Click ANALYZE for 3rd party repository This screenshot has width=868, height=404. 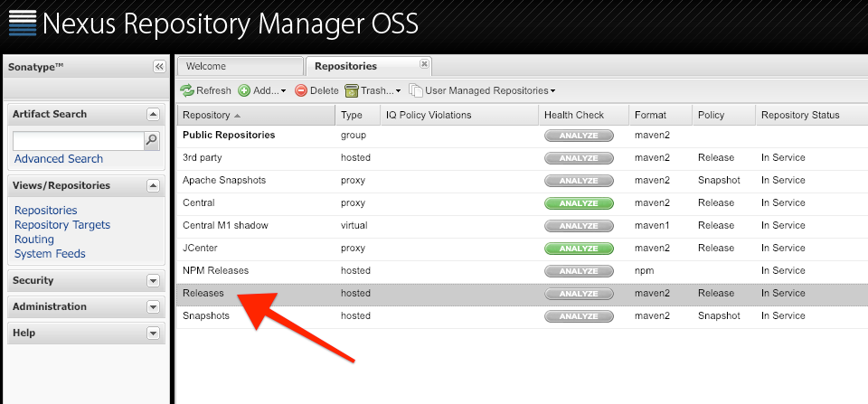pos(579,158)
